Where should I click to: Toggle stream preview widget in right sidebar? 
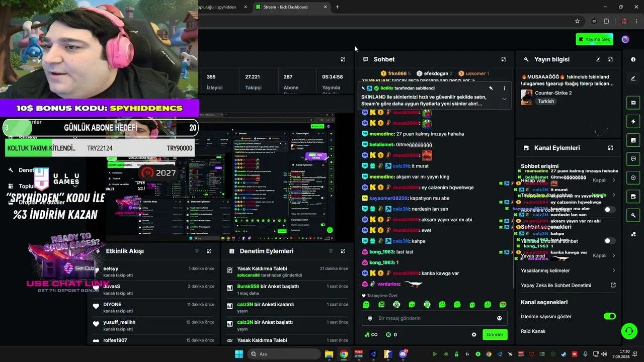[x=633, y=103]
